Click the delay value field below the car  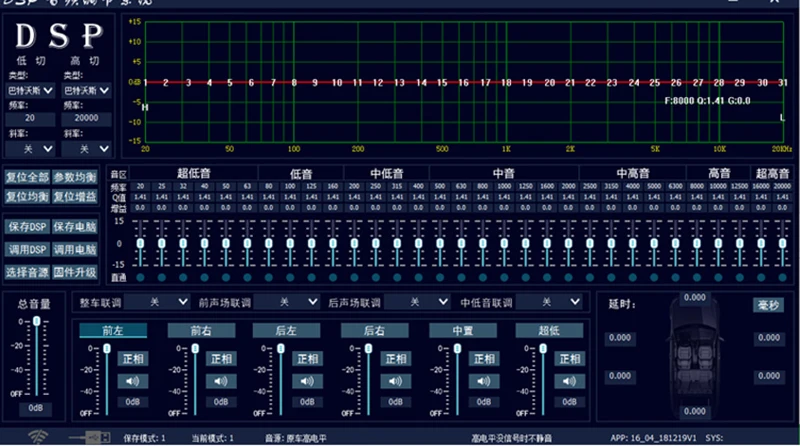tap(694, 411)
